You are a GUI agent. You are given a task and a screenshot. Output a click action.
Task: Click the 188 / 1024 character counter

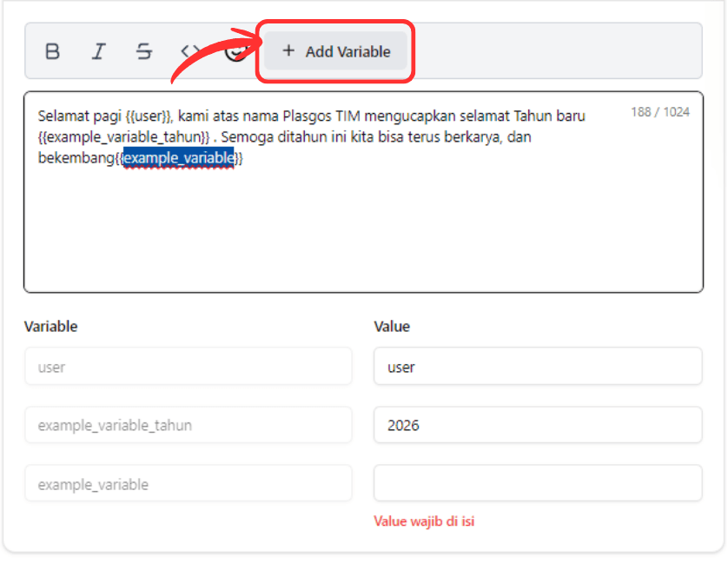point(660,112)
